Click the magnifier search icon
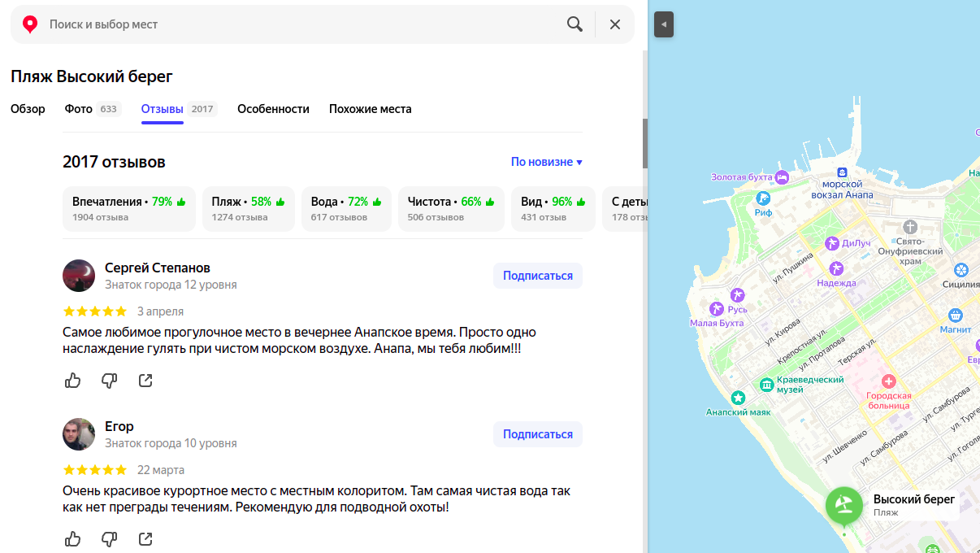980x553 pixels. [575, 24]
